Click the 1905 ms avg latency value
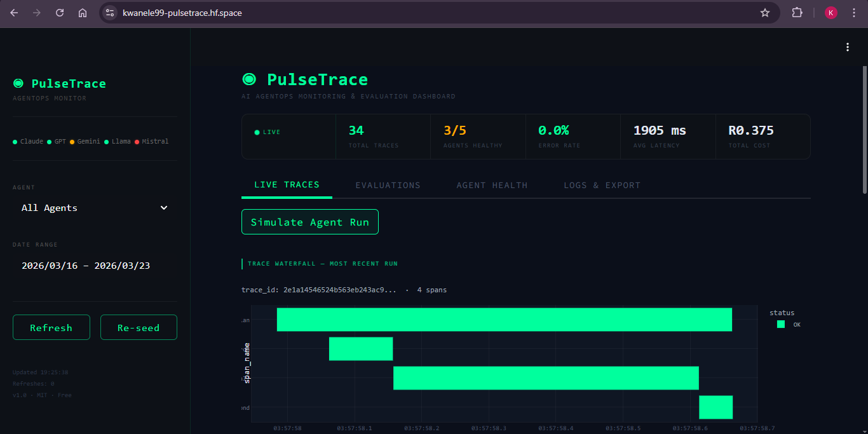868x434 pixels. (660, 130)
